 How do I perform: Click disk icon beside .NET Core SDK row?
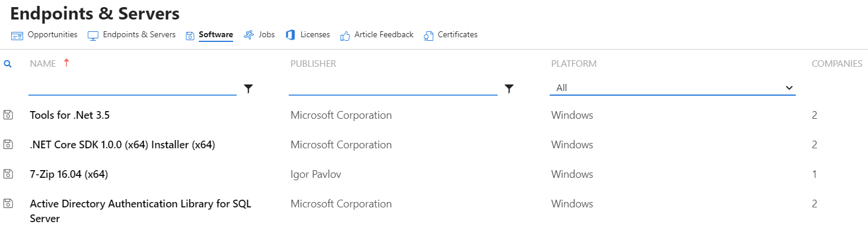coord(8,144)
